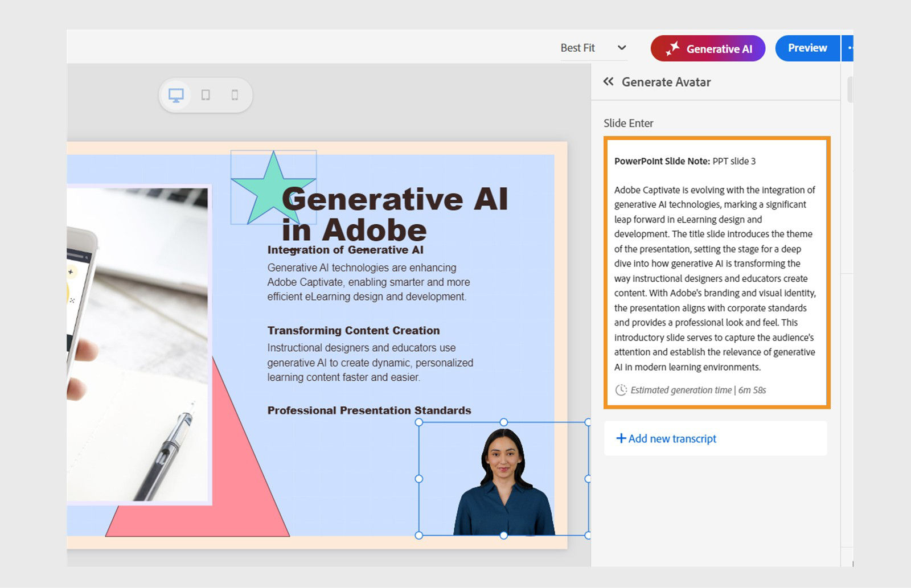Click the plus icon beside Add new transcript
The image size is (911, 588).
[x=621, y=438]
